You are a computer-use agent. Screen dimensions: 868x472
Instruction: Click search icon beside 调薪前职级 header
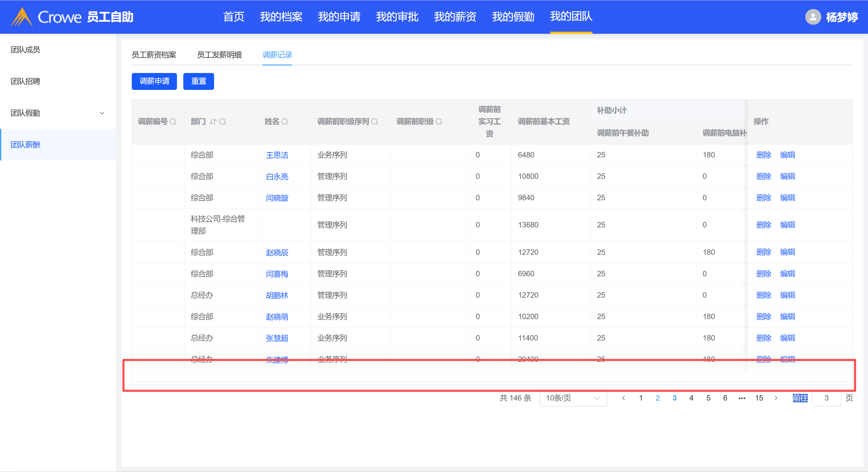click(439, 122)
